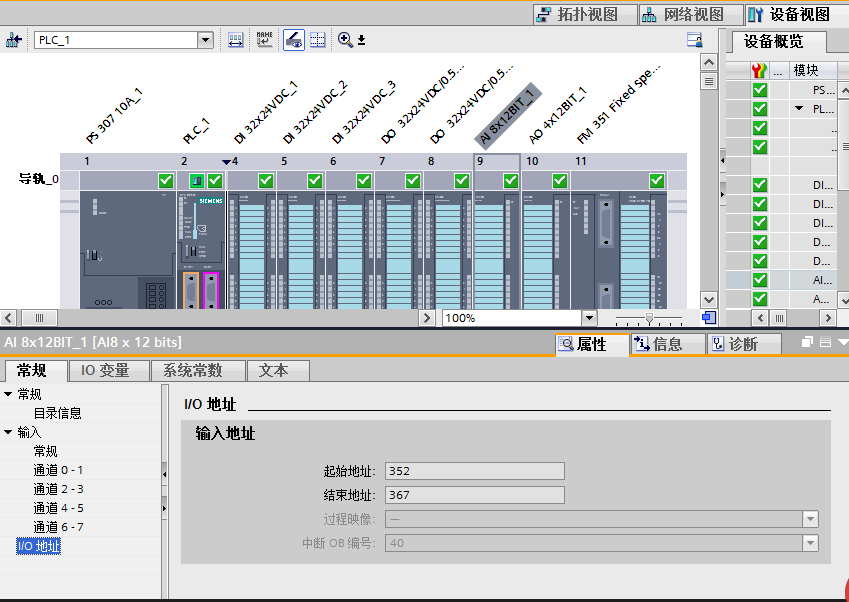The width and height of the screenshot is (849, 602).
Task: Click the device view horizontal scrollbar thumb
Action: pyautogui.click(x=39, y=318)
